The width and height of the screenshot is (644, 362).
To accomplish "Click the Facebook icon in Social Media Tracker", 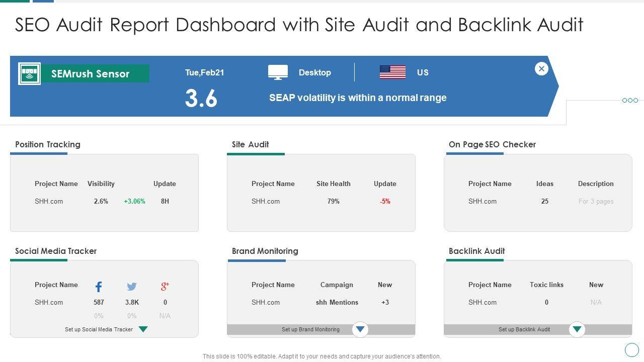I will [99, 287].
